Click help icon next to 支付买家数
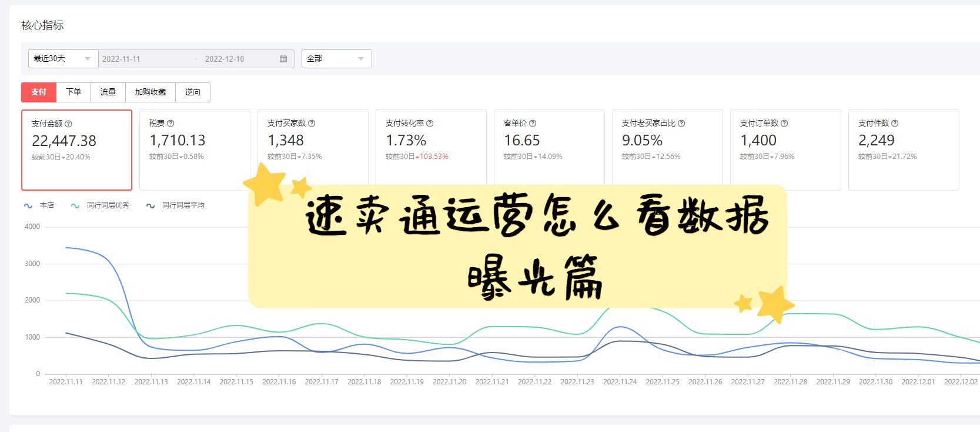This screenshot has width=980, height=432. [312, 123]
